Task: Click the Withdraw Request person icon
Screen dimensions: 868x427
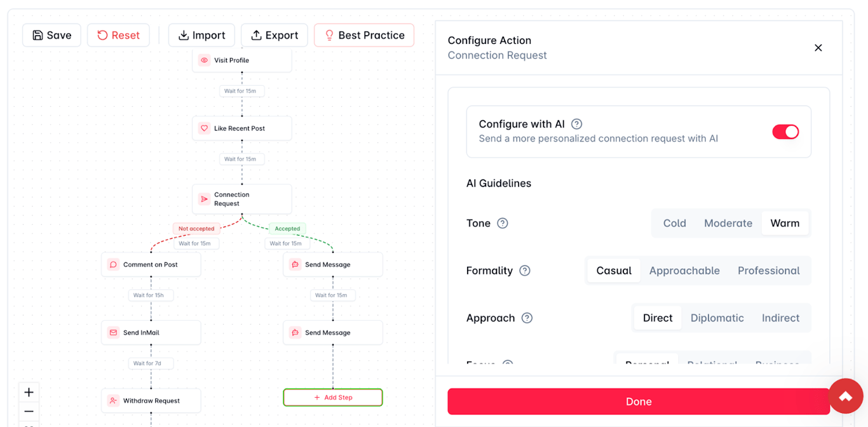Action: tap(113, 401)
